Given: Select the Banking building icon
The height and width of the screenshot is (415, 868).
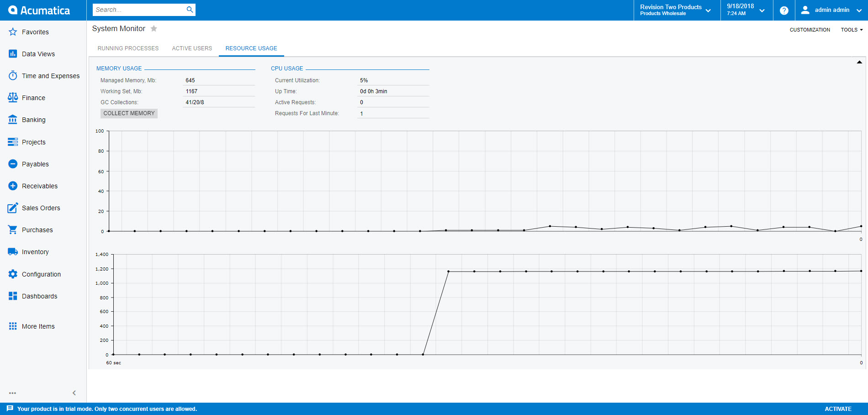Looking at the screenshot, I should [13, 120].
